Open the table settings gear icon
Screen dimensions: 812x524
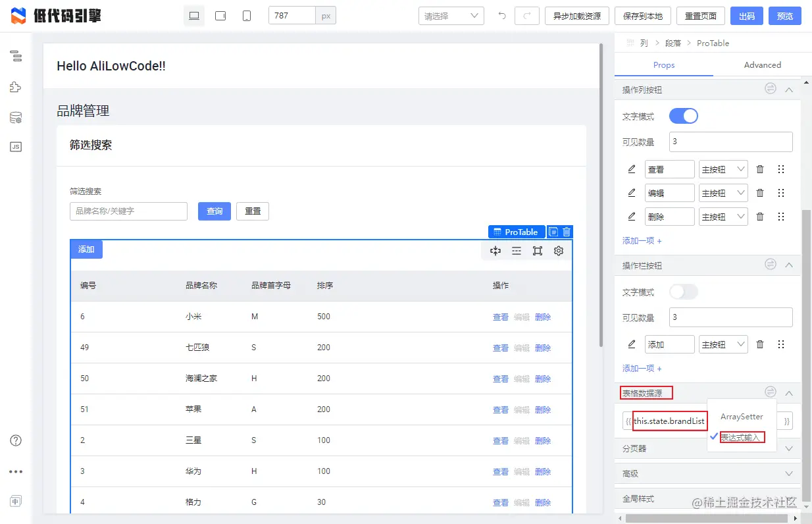click(x=559, y=251)
